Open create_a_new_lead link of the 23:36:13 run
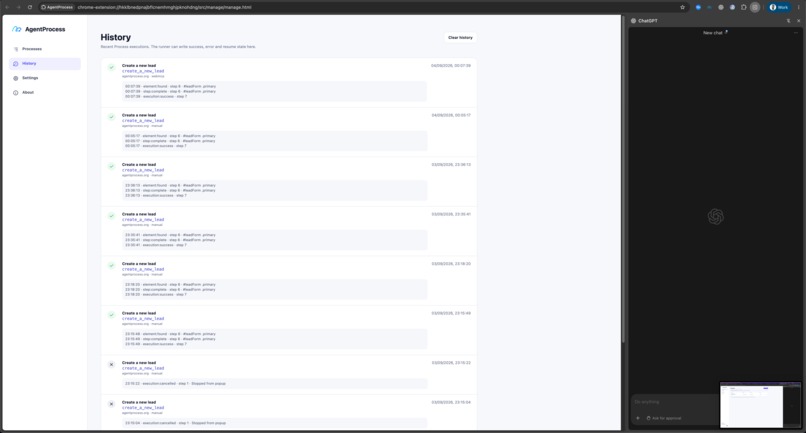 coord(143,170)
